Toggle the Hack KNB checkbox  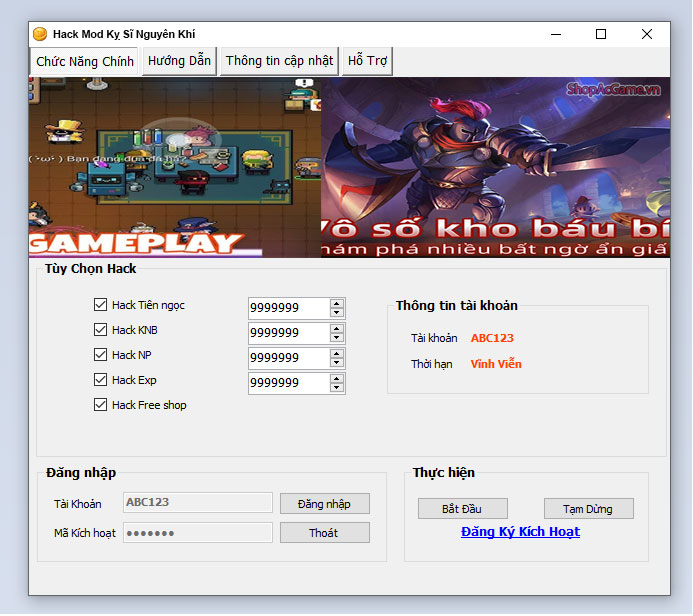click(x=100, y=330)
